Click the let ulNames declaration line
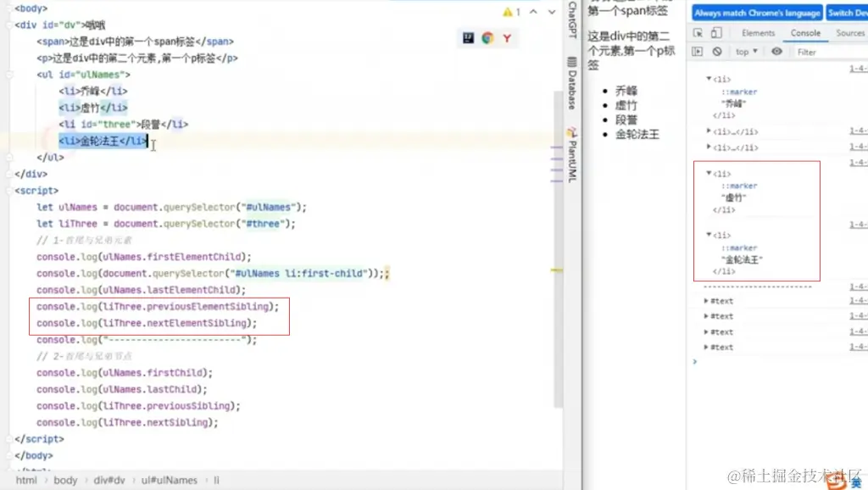Screen dimensions: 868x490 [171, 207]
